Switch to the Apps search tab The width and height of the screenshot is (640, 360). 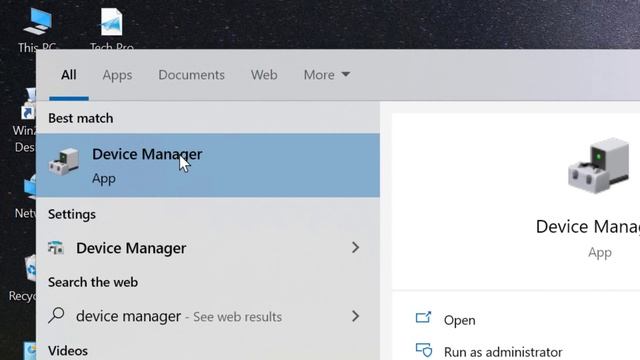[x=117, y=75]
